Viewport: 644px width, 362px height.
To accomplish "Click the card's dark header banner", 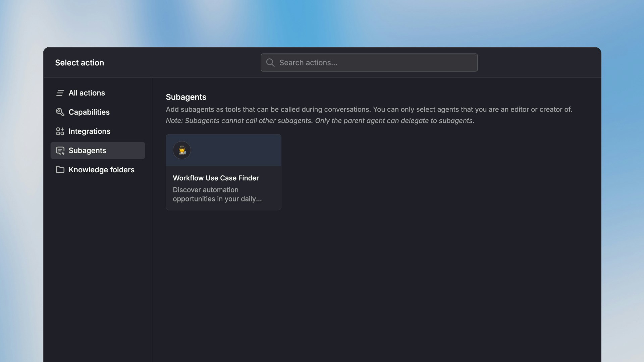I will click(x=235, y=150).
